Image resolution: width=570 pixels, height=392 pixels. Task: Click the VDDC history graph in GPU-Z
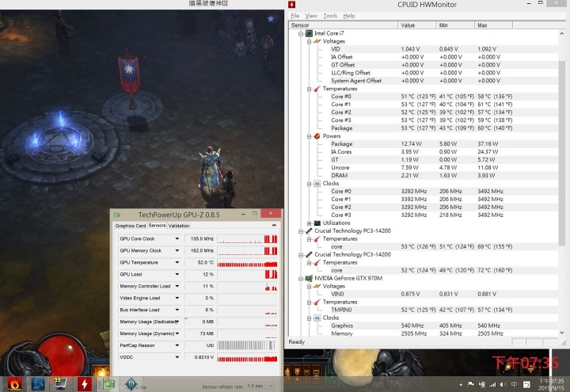pos(247,357)
